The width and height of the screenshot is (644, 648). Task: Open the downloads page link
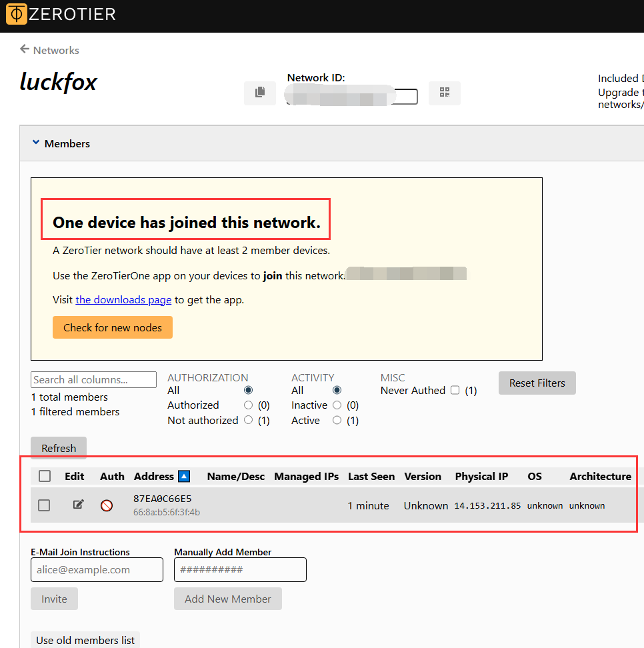(x=123, y=299)
